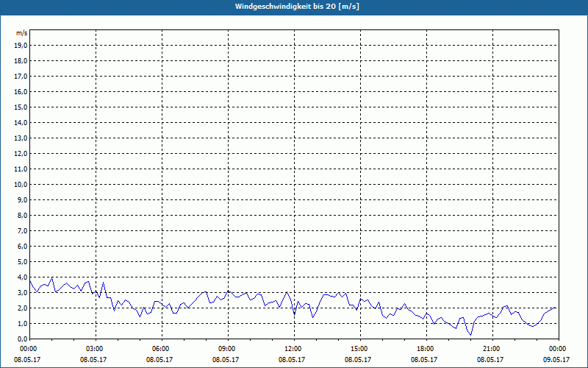Screen dimensions: 588x368
Task: Choose the 21:00 time tick label
Action: point(492,349)
